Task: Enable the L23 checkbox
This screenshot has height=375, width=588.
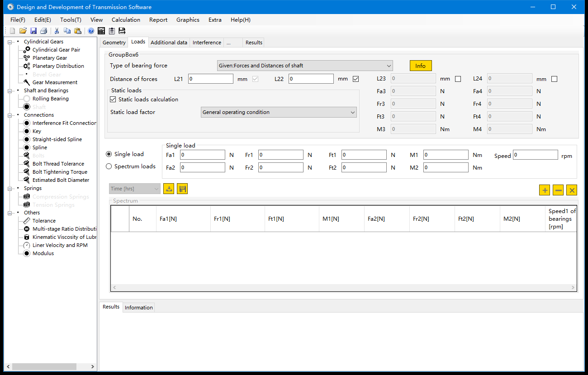Action: [x=458, y=79]
